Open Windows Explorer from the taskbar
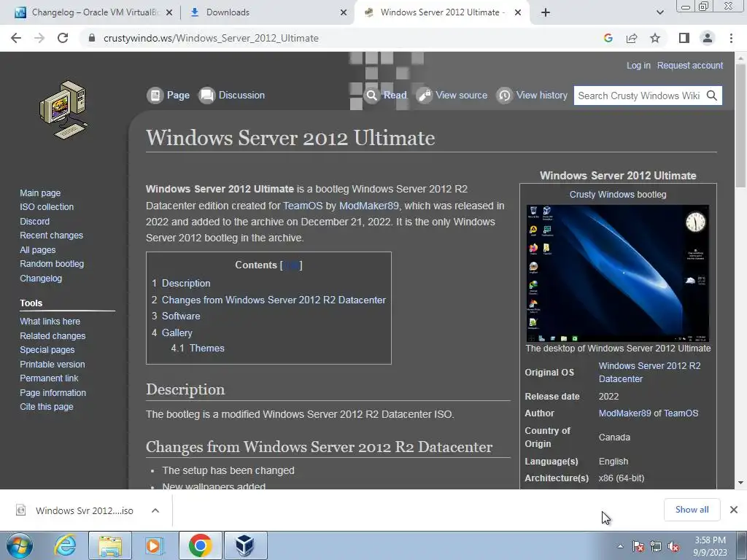 [110, 545]
